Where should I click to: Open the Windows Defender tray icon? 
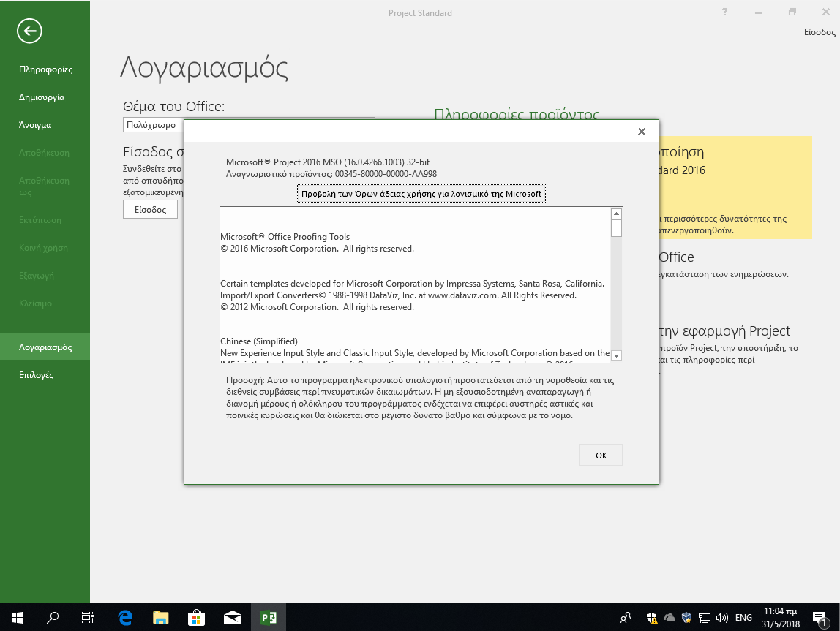[x=652, y=618]
